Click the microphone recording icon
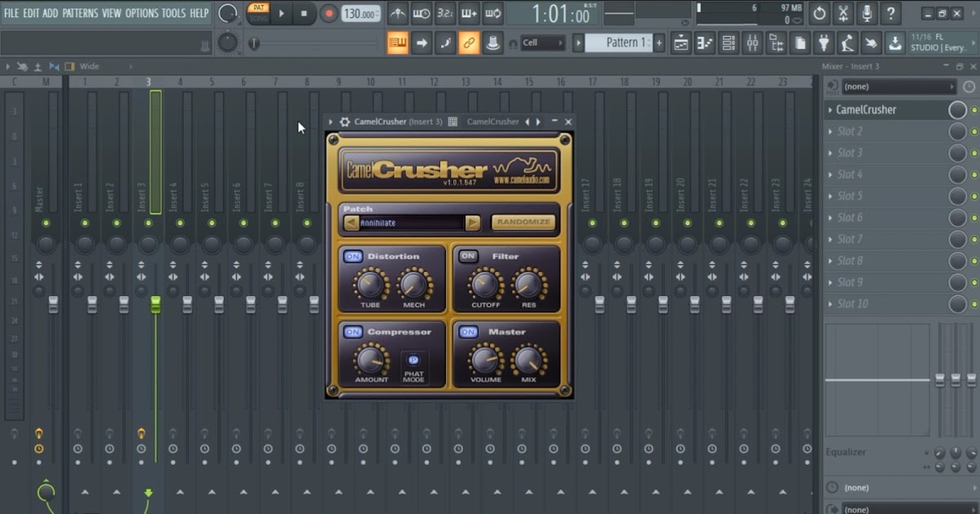Screen dimensions: 980x514 tap(867, 13)
